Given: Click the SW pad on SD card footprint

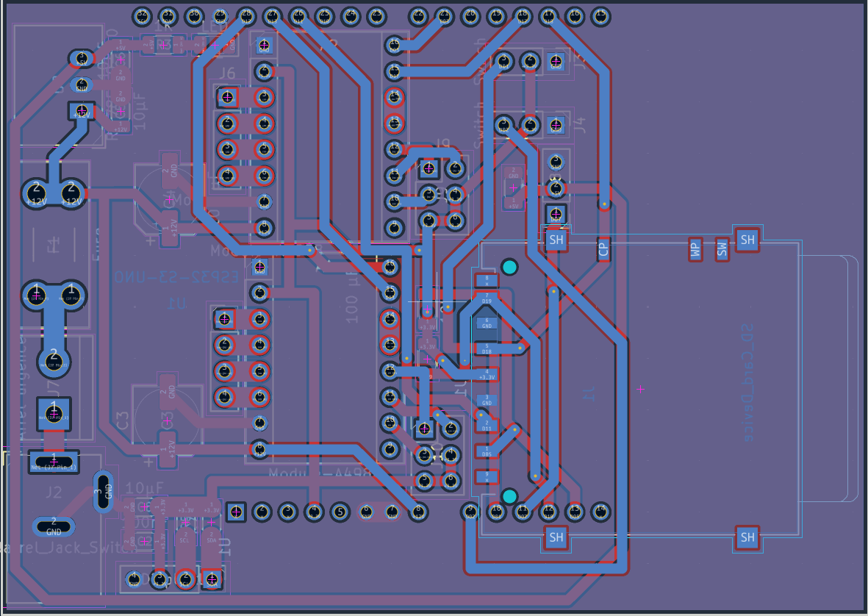Looking at the screenshot, I should click(x=722, y=250).
